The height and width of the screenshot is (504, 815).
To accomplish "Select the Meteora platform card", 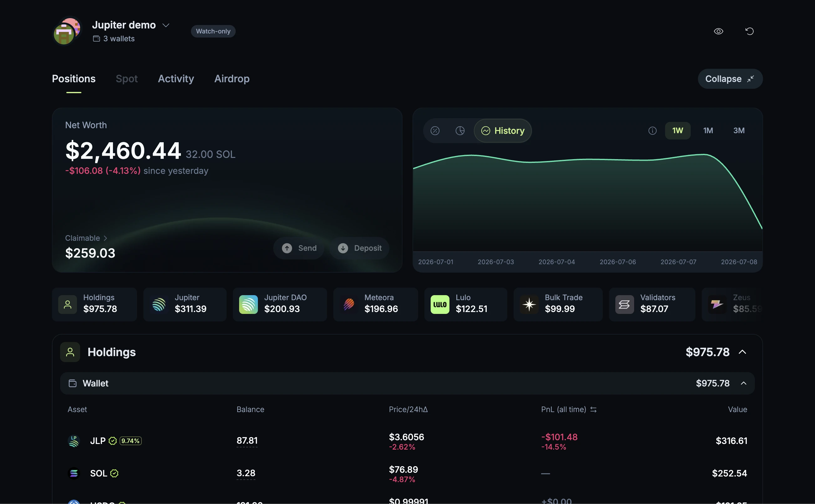I will [x=375, y=304].
